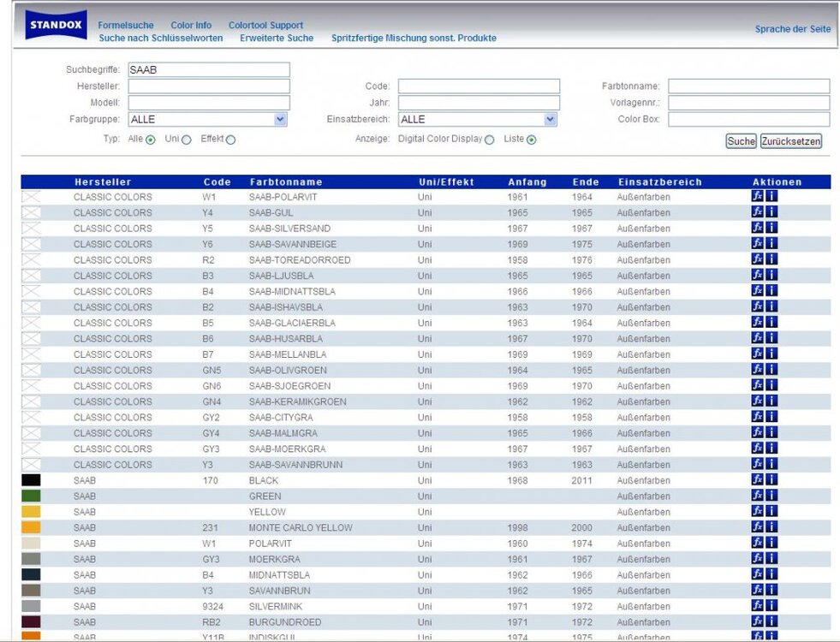Open formula for SAAB-LJUSBLA row
This screenshot has height=642, width=840.
[x=757, y=275]
